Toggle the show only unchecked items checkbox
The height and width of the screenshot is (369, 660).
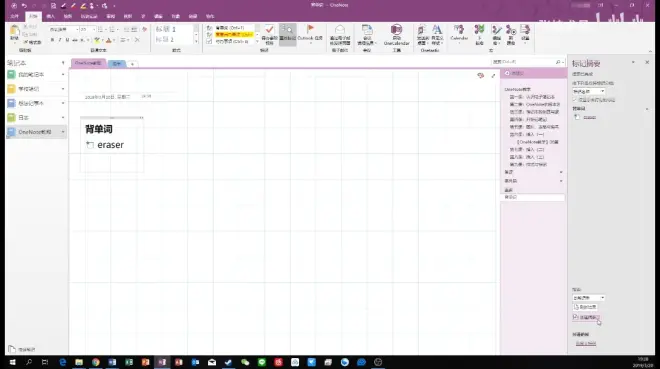click(575, 100)
